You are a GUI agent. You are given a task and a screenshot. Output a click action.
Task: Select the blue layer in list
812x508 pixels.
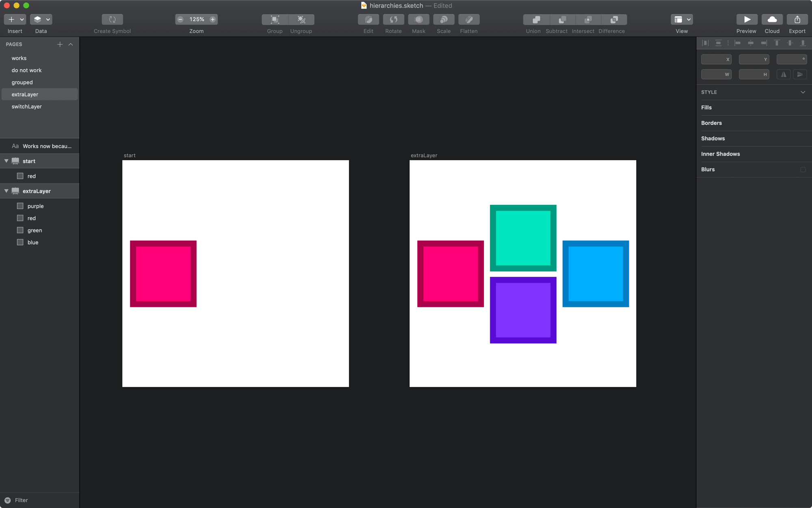(x=39, y=242)
